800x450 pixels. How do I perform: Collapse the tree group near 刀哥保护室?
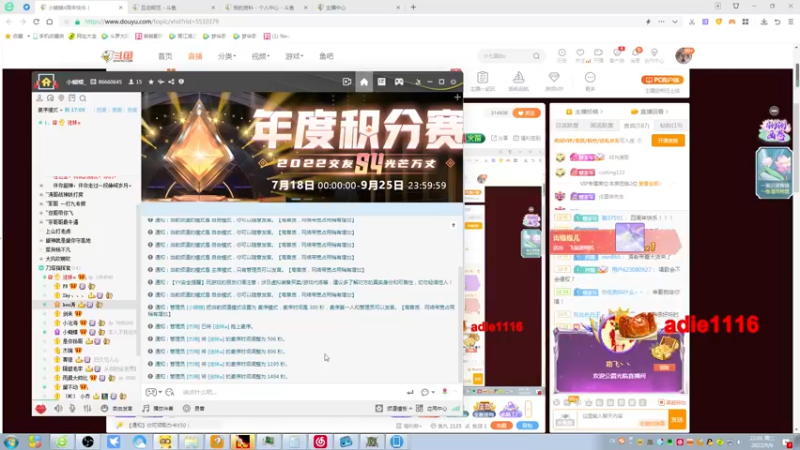click(41, 268)
